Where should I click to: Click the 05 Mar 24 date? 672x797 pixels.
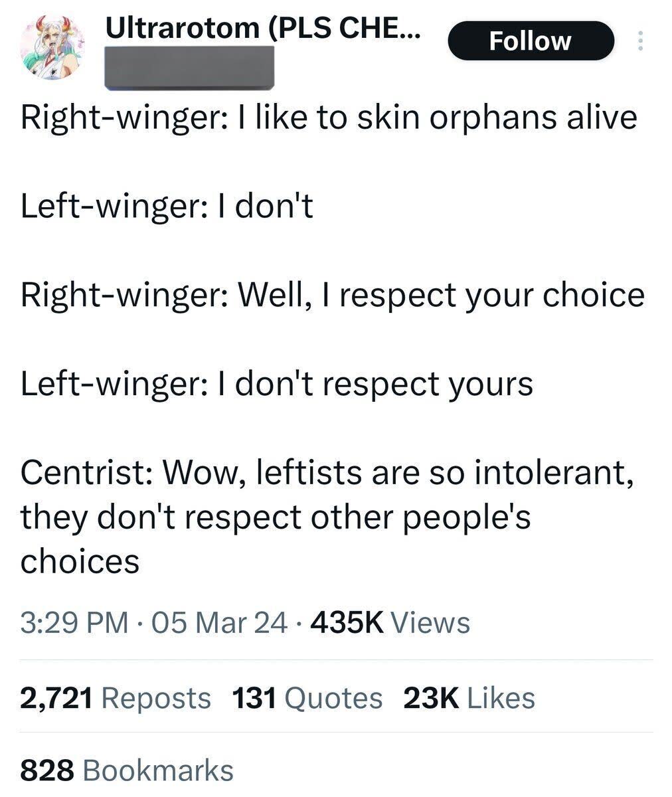pos(220,623)
